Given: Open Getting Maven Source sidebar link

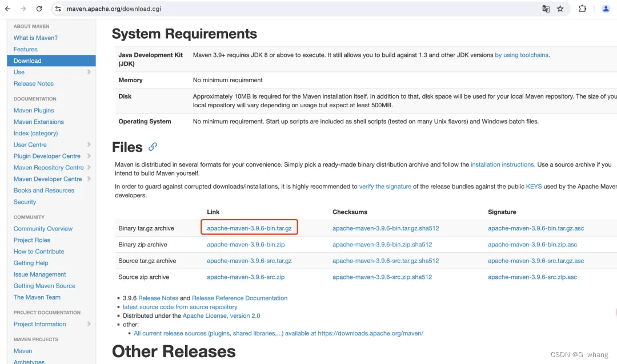Looking at the screenshot, I should [x=45, y=286].
